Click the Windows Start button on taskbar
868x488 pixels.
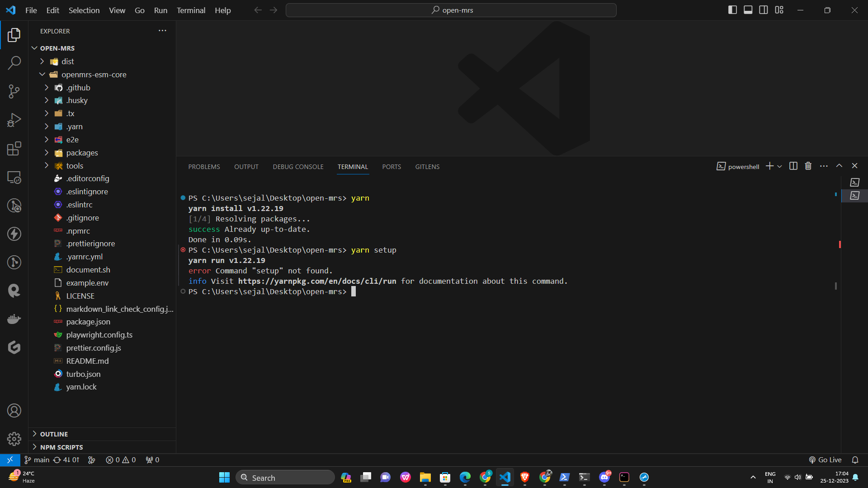coord(224,478)
